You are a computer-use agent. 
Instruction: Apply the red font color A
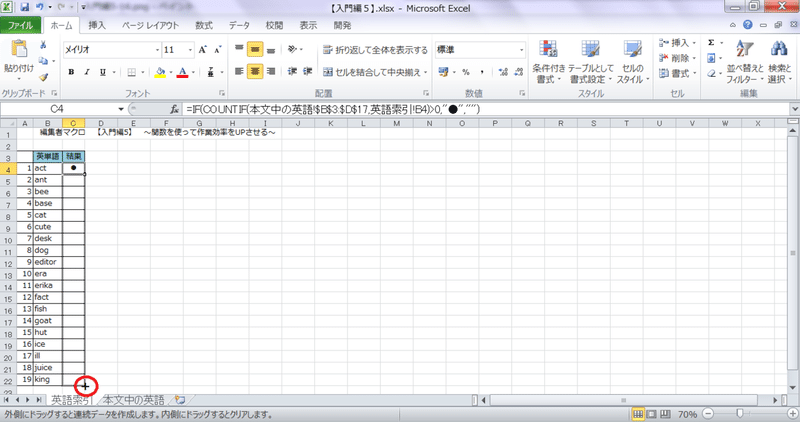pos(183,72)
